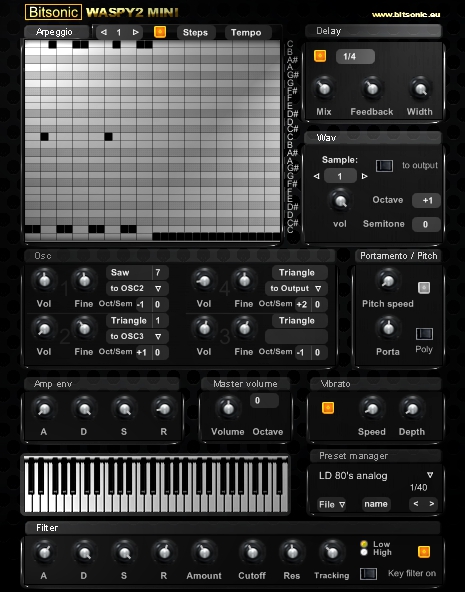Click the OSC1 Vol knob
The height and width of the screenshot is (592, 465).
(44, 280)
